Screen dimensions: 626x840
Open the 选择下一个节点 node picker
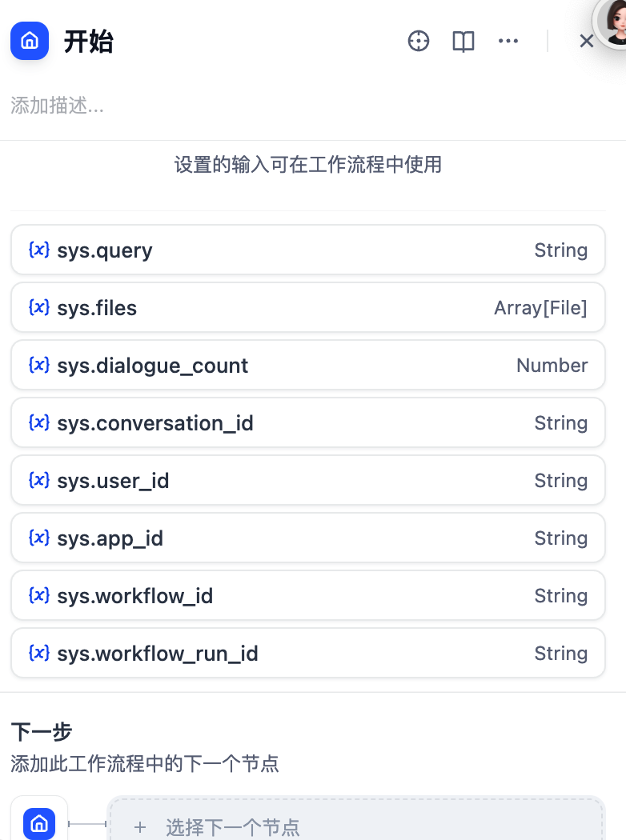[356, 828]
